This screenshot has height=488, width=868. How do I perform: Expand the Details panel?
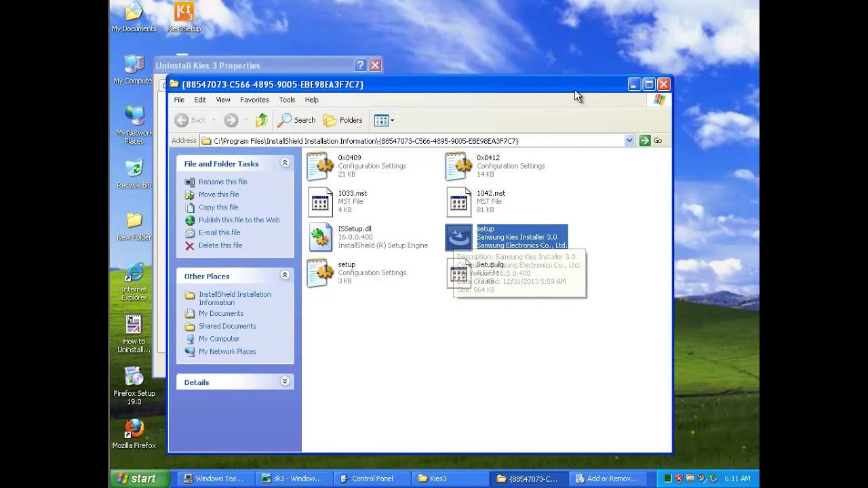pyautogui.click(x=285, y=382)
